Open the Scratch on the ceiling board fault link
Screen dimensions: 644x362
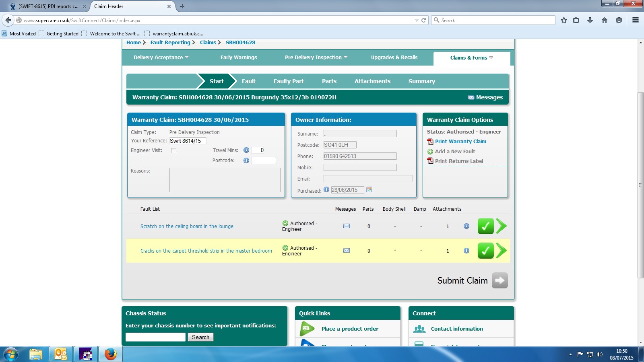tap(187, 226)
